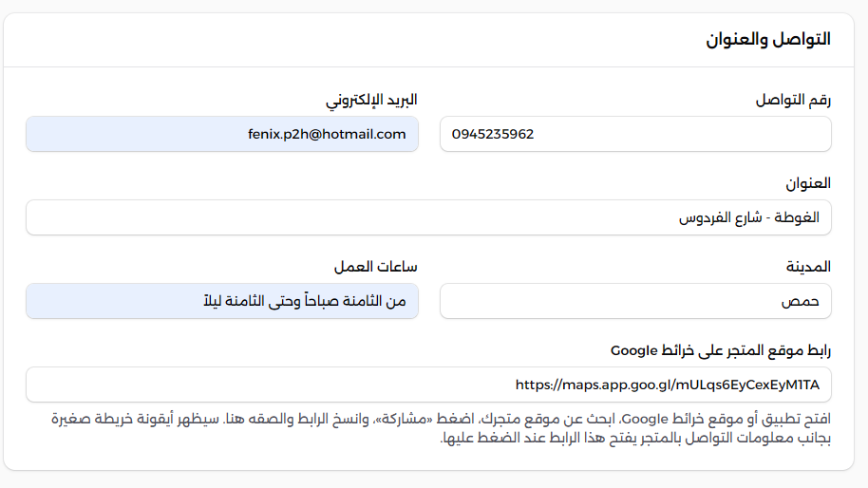Click the البريد الإلكتروني label
Screen dimensions: 868x488
point(371,100)
